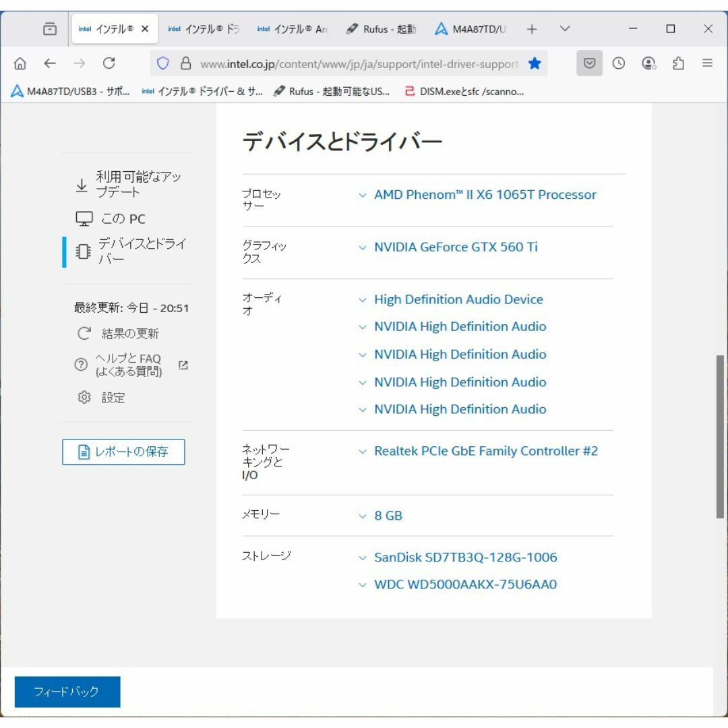This screenshot has width=728, height=728.
Task: View site security padlock details
Action: pos(186,63)
